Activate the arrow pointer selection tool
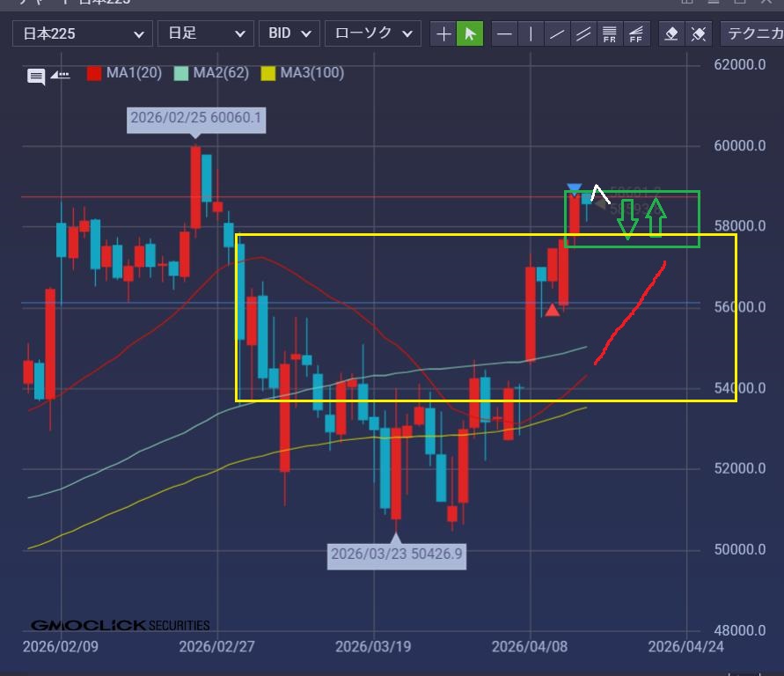The height and width of the screenshot is (676, 784). point(470,34)
